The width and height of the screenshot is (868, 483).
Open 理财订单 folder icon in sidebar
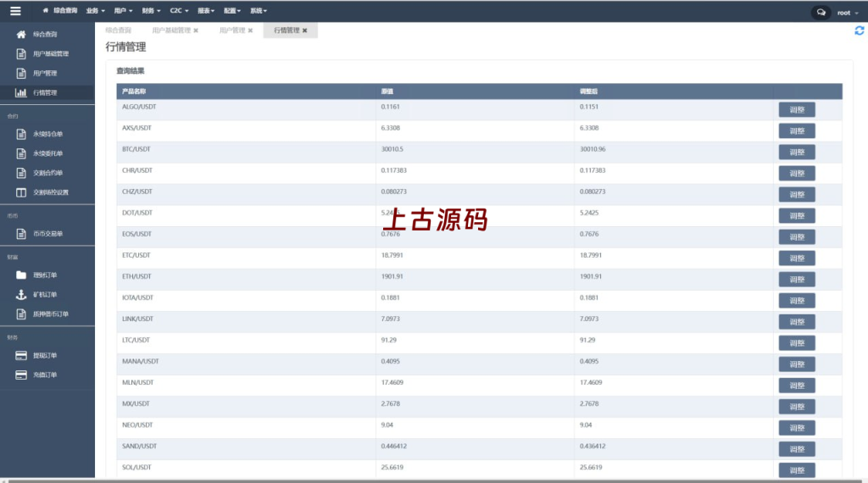pos(21,275)
